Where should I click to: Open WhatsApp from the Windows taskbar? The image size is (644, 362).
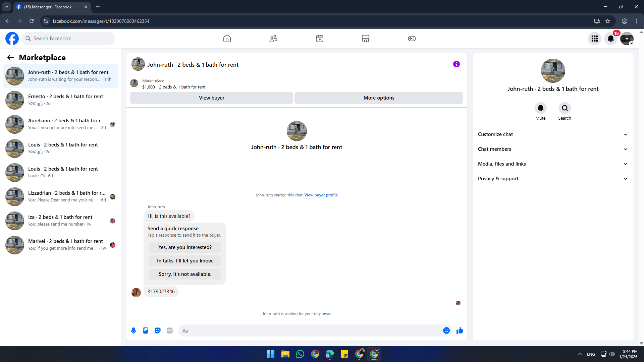coord(300,354)
